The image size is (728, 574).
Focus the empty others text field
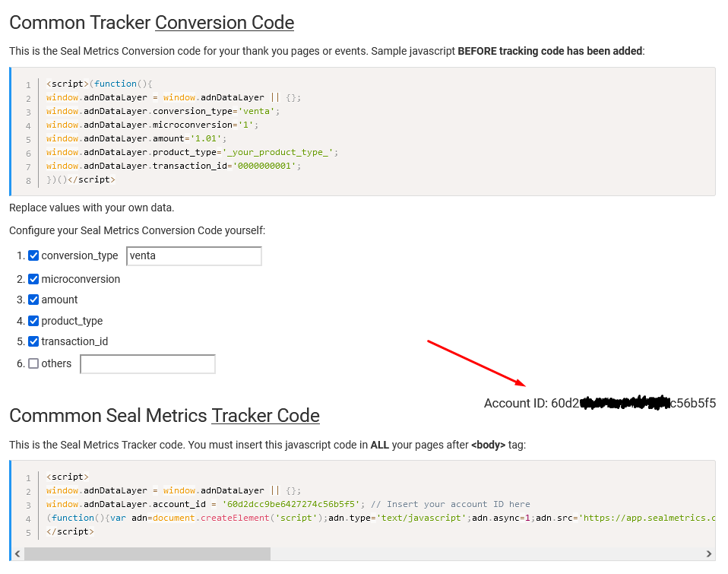click(147, 364)
